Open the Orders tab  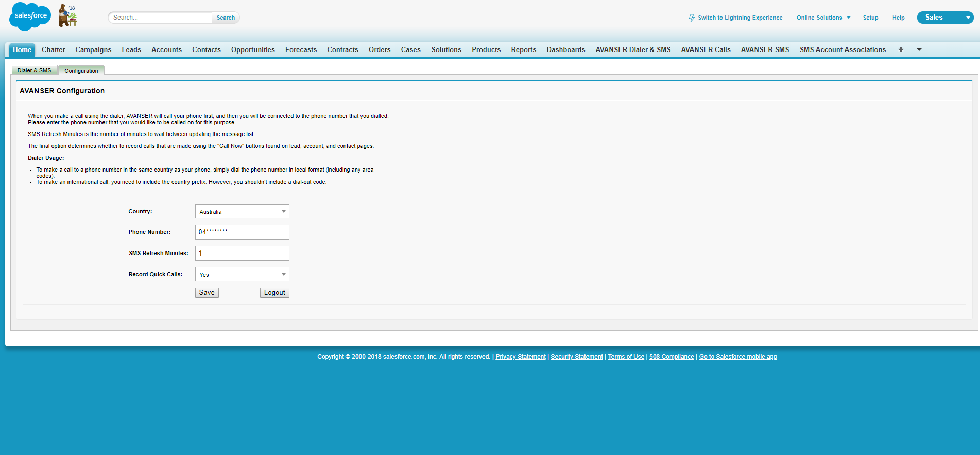point(380,50)
